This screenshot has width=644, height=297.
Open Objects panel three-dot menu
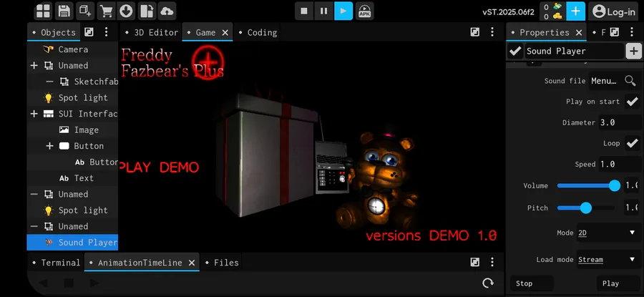106,32
